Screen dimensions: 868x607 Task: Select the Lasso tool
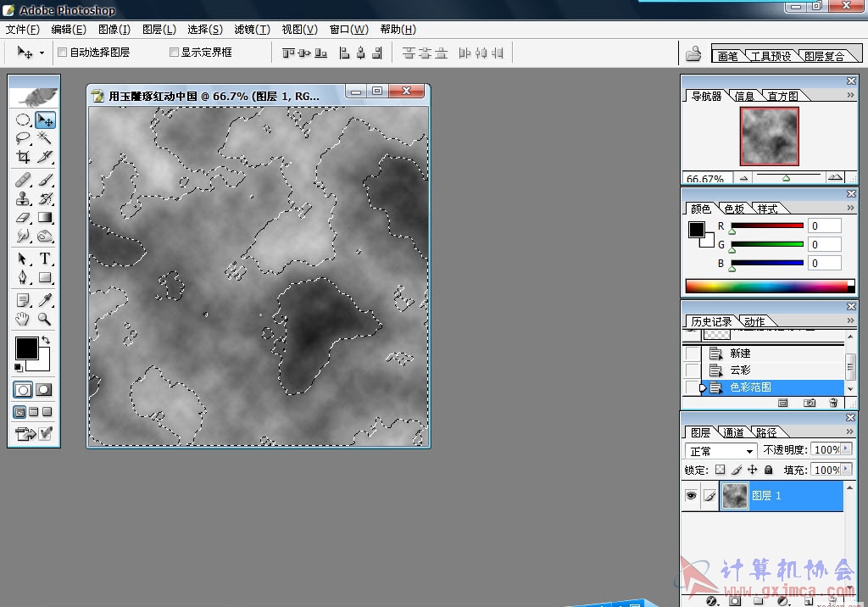pos(23,138)
